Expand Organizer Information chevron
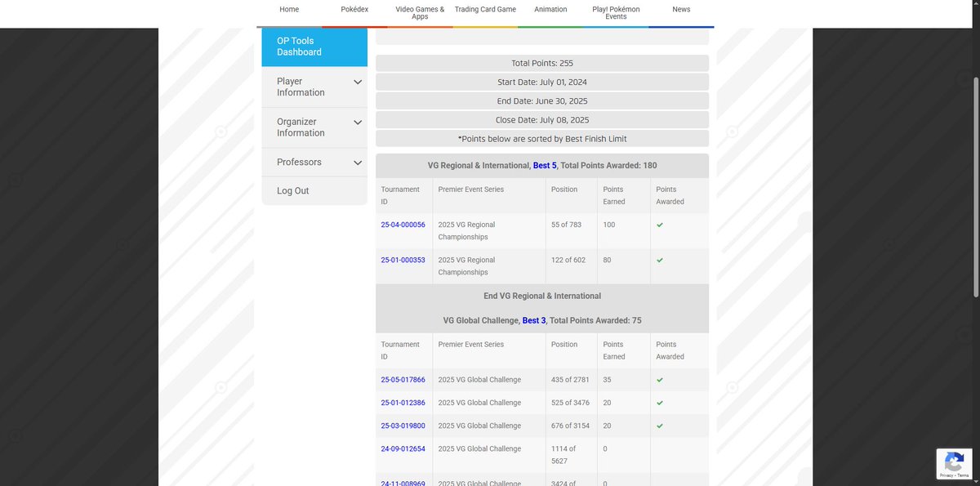 coord(358,123)
